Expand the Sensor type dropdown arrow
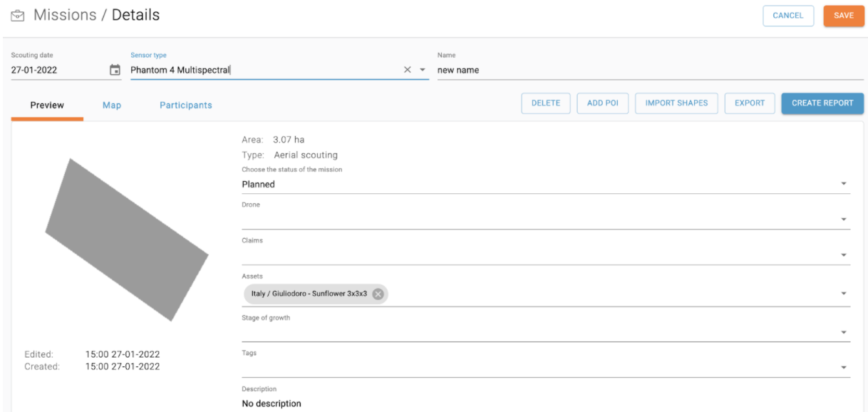Viewport: 868px width, 412px height. coord(422,70)
